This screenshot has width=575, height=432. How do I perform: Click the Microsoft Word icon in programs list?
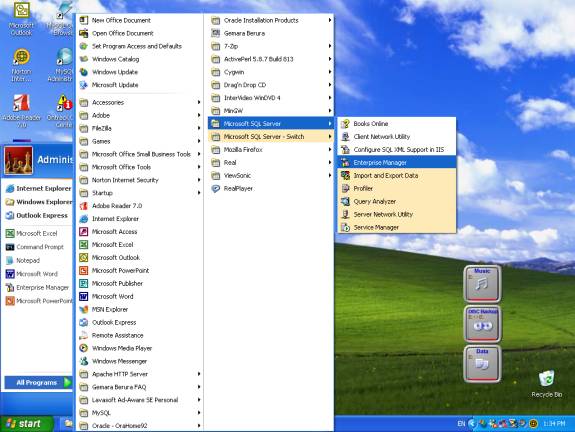84,296
